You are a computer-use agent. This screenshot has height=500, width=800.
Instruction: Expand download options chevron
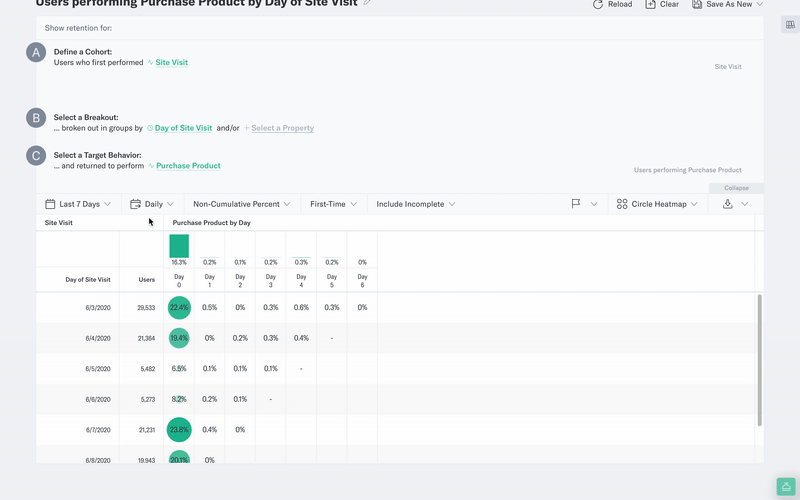(745, 204)
